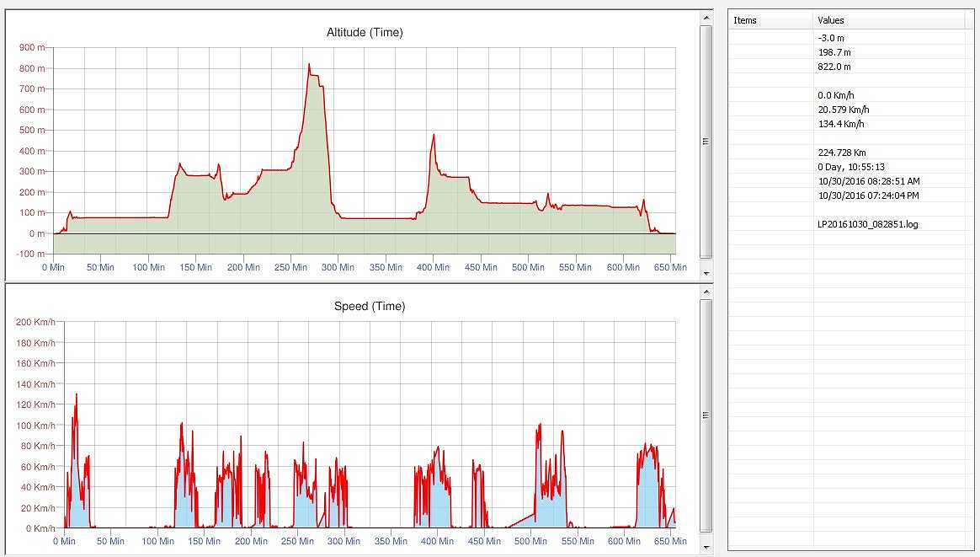Click the Altitude chart scrollbar thumb
Screen dimensions: 980x557
pos(706,141)
